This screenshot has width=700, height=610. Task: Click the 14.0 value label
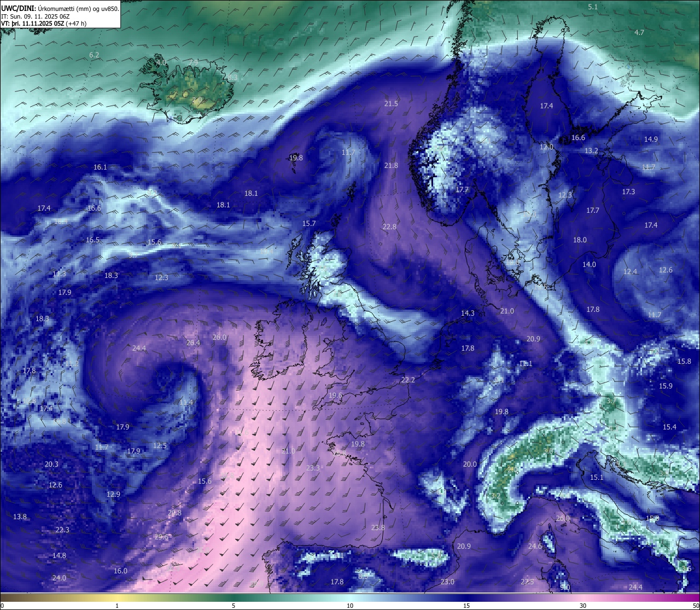coord(589,264)
